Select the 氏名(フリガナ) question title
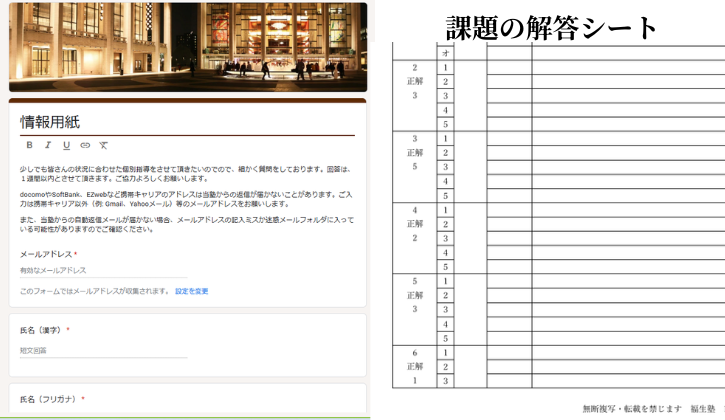This screenshot has height=420, width=725. (x=48, y=399)
